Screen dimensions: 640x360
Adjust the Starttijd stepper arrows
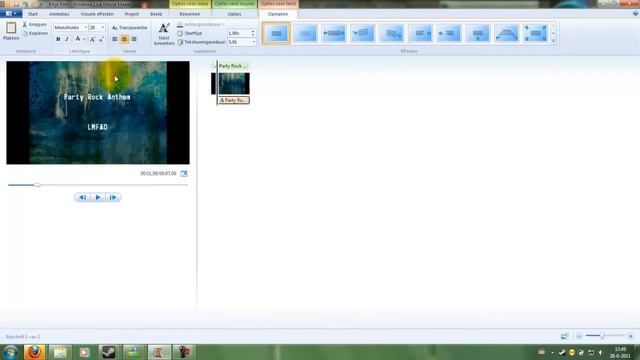253,33
